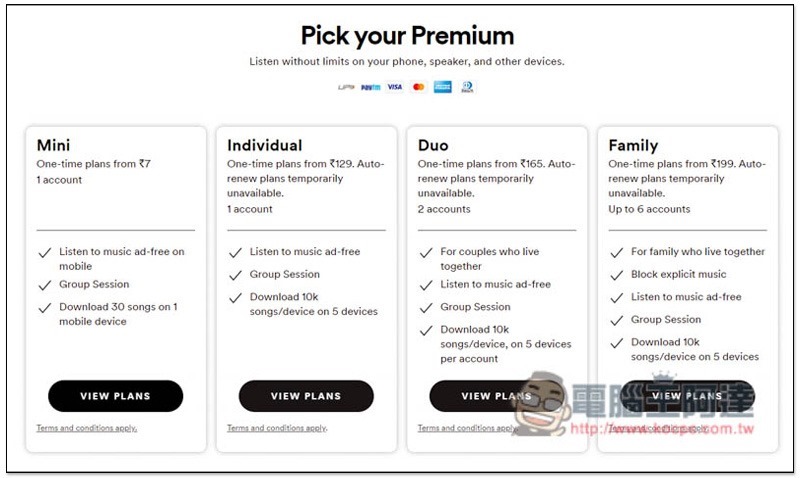Click the Duo plan heading
Viewport: 800px width, 478px height.
coord(433,145)
